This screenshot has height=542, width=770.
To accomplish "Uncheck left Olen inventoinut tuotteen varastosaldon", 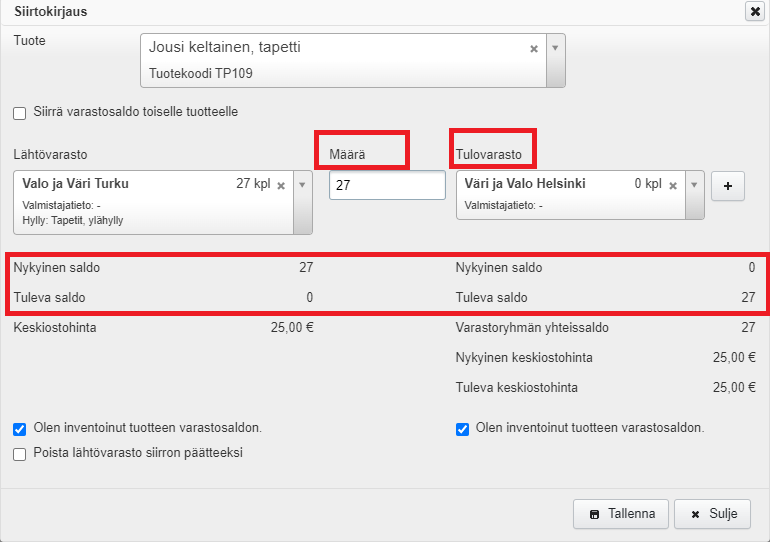I will click(x=20, y=429).
